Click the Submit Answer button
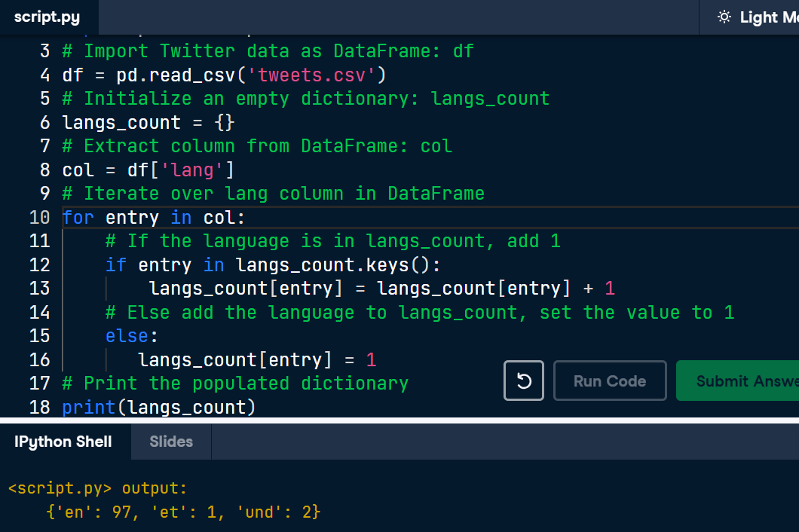Screen dimensions: 799x532 click(737, 381)
